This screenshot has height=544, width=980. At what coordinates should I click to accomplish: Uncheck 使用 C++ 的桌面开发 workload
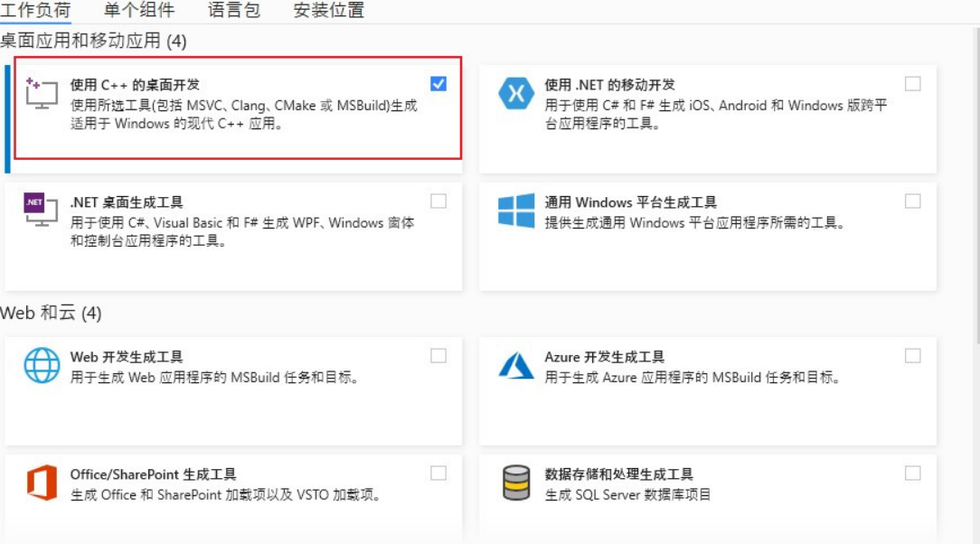[438, 82]
